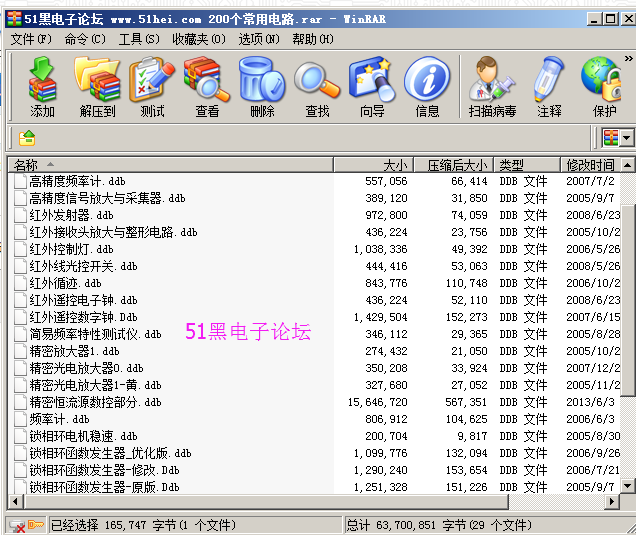Viewport: 636px width, 535px height.
Task: Select file icon of 高精度频率计.ddb
Action: (x=20, y=181)
